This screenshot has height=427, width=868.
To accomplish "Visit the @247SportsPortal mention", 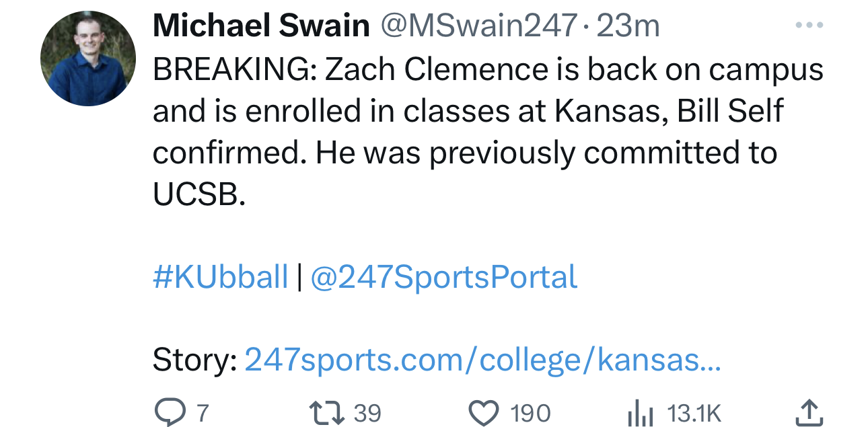I will pos(443,277).
